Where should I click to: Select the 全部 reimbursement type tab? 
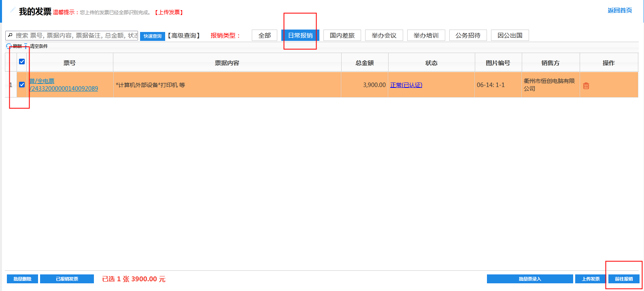(264, 36)
